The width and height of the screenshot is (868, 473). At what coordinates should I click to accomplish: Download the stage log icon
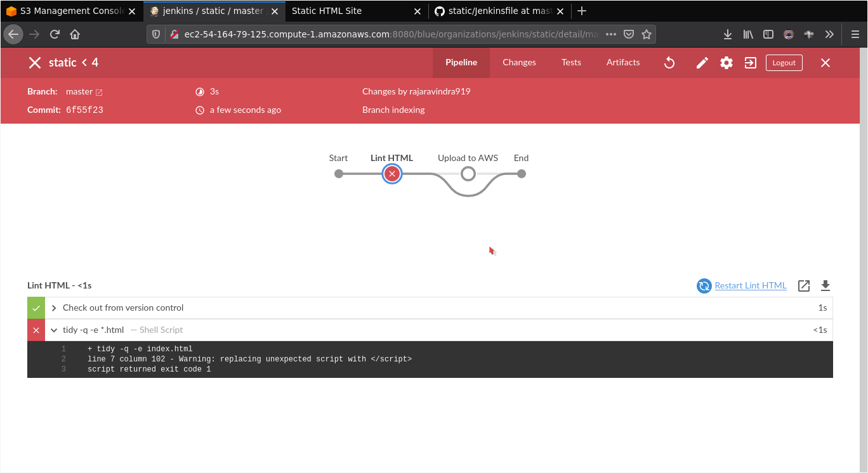pyautogui.click(x=825, y=286)
